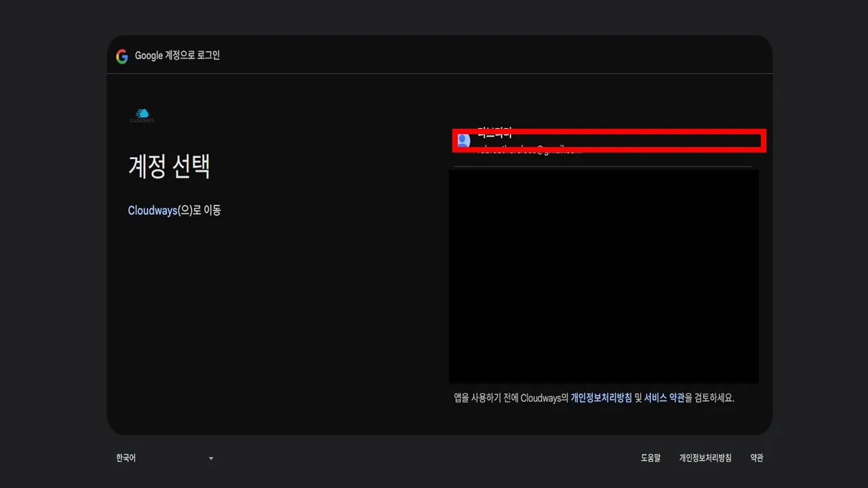Click the account avatar in the account row

pos(464,141)
